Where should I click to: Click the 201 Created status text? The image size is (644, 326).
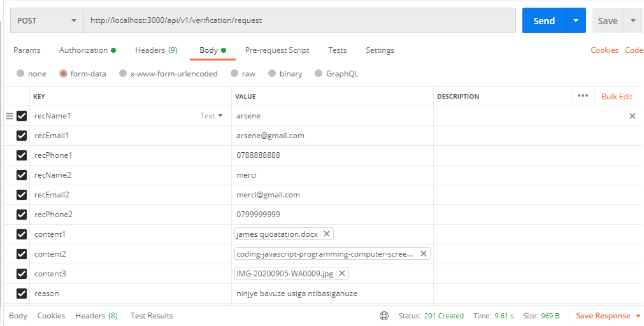pyautogui.click(x=444, y=316)
